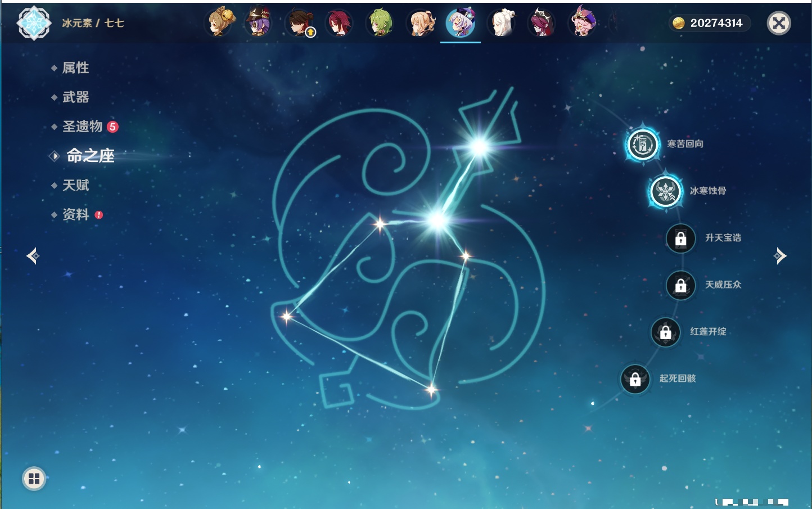Click the red 5 badge beside 圣遗物
The width and height of the screenshot is (812, 509).
[112, 127]
